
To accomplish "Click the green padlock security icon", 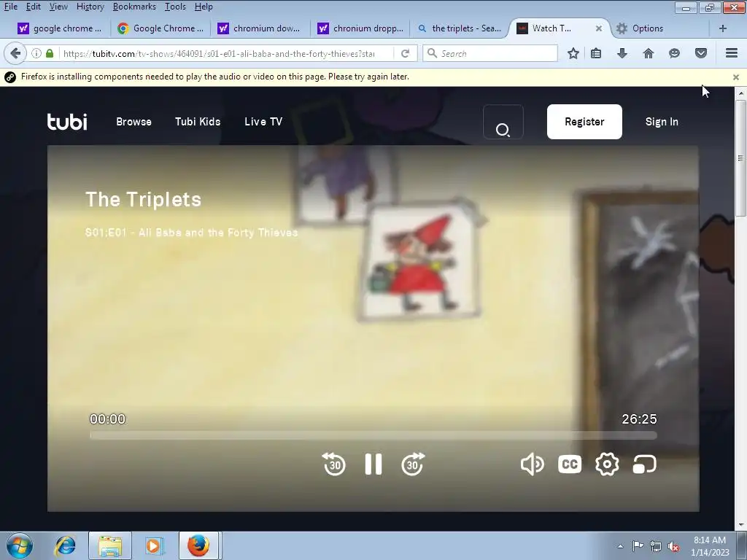I will tap(50, 53).
